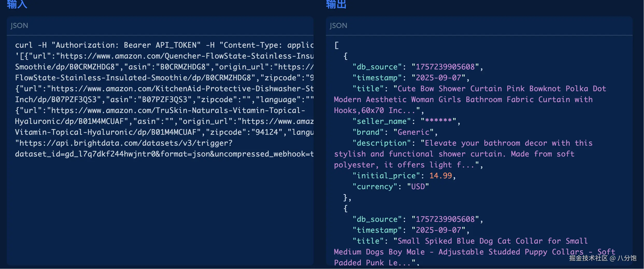Click the api.brightdata.com datasets trigger URL
644x269 pixels.
[x=124, y=143]
